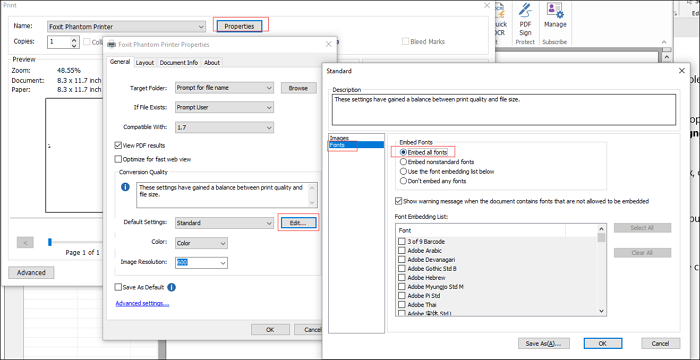
Task: Click Cancel in Printer Properties dialog
Action: (308, 330)
